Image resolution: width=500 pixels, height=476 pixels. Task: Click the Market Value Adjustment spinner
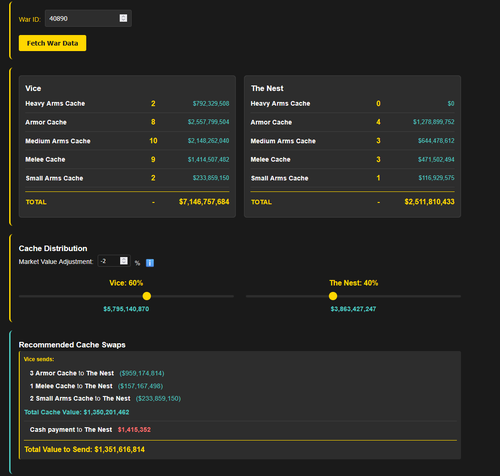[124, 261]
